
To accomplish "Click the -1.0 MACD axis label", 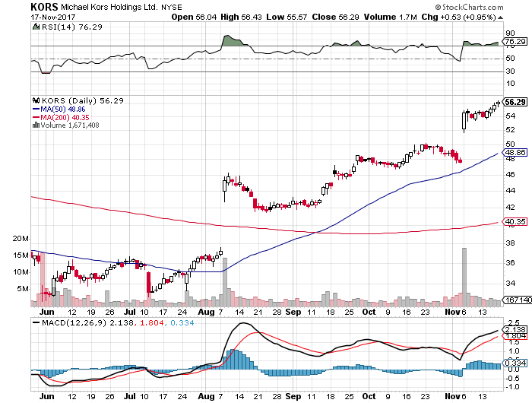I will coord(512,387).
